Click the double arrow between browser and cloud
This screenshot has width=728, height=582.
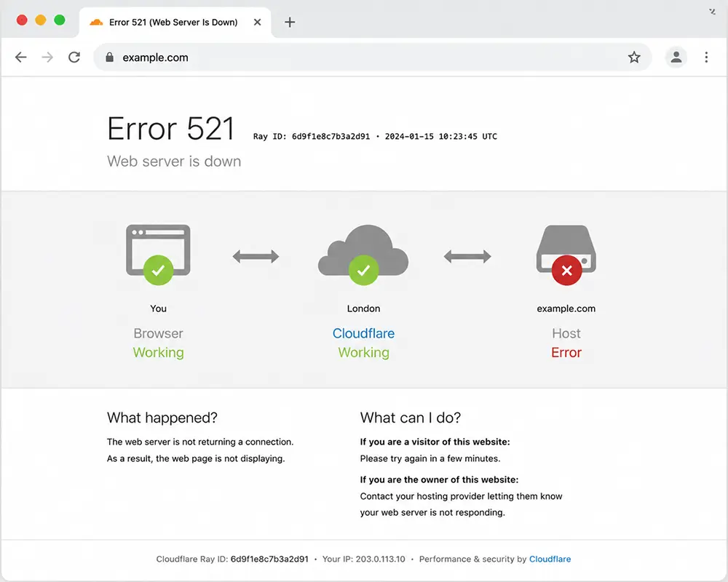click(x=256, y=256)
